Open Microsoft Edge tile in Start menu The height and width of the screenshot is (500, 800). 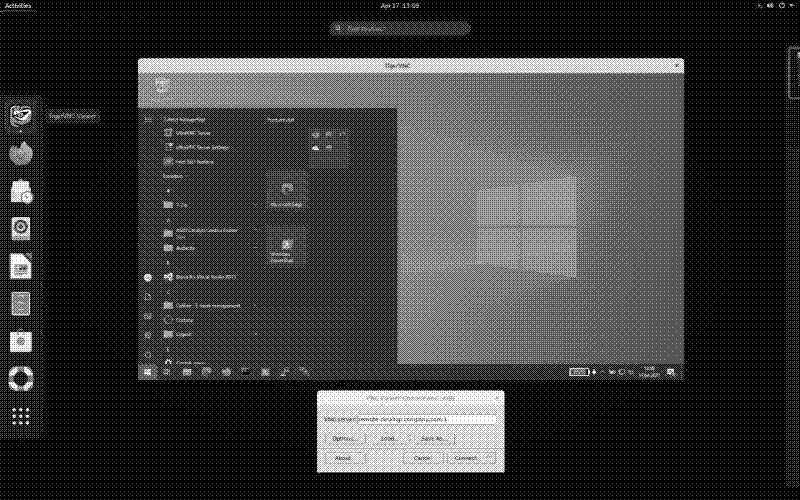287,190
